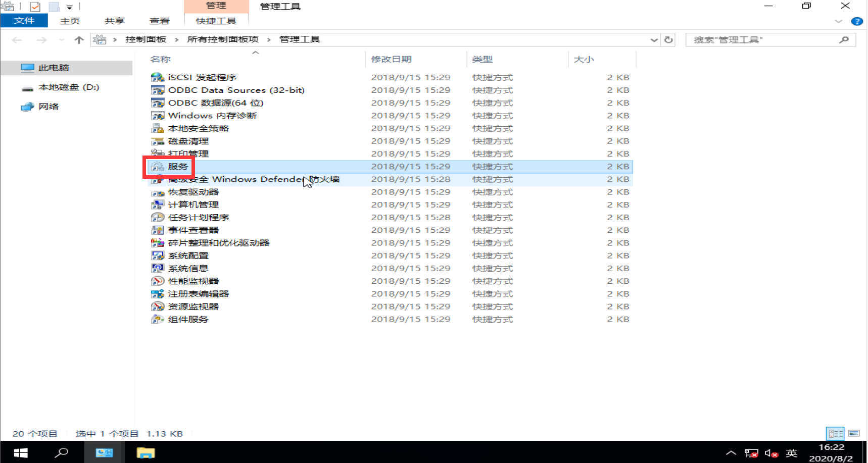
Task: Switch to the 共享 ribbon tab
Action: click(115, 21)
